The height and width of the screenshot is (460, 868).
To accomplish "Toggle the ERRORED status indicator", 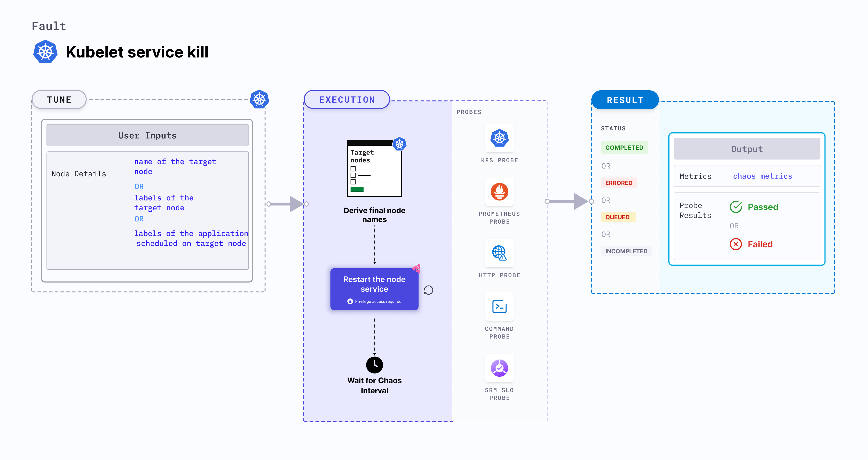I will tap(619, 183).
